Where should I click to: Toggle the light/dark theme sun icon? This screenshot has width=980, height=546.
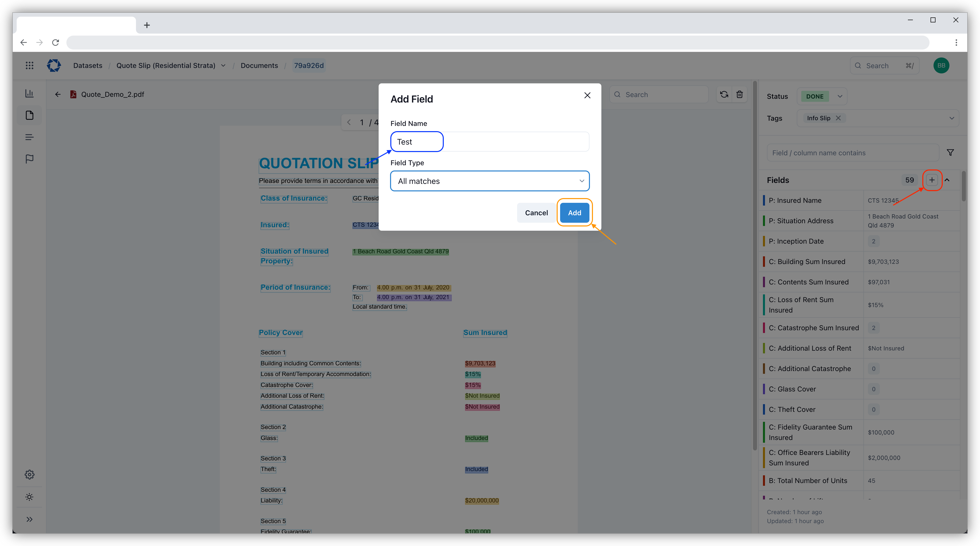tap(29, 497)
